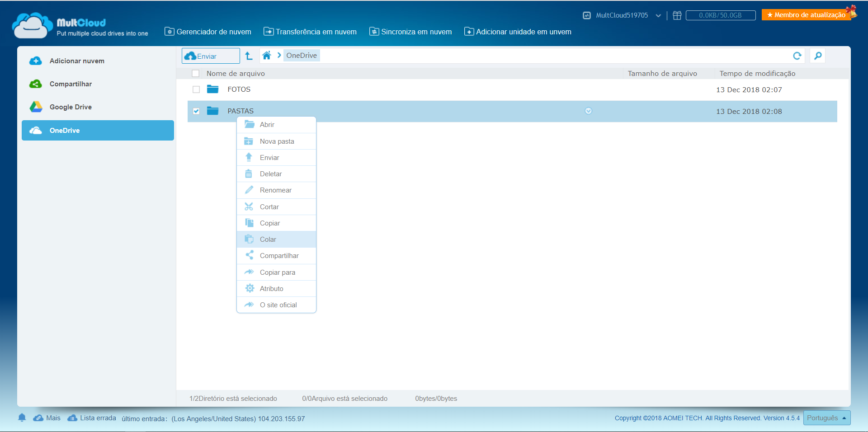Viewport: 868px width, 432px height.
Task: Expand the PASTAS row options arrow
Action: (x=588, y=111)
